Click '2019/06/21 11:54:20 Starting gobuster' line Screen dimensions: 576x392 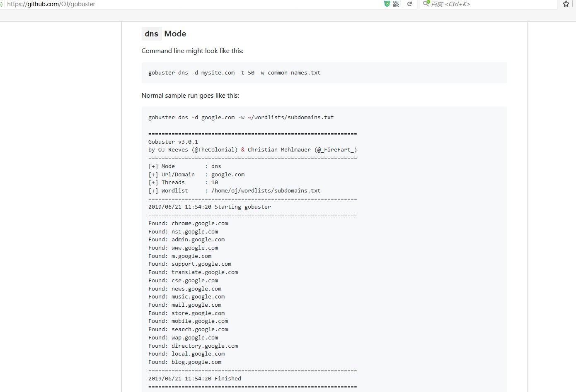tap(210, 207)
